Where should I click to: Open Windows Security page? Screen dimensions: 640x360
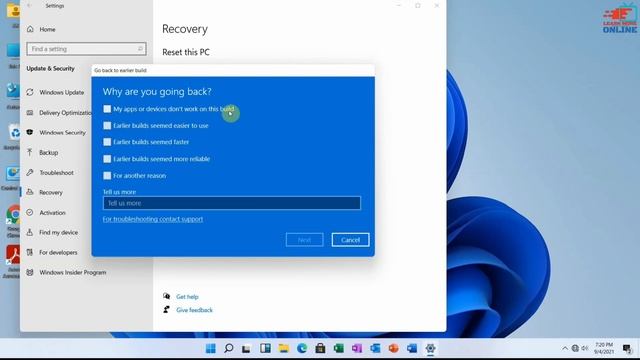coord(62,133)
